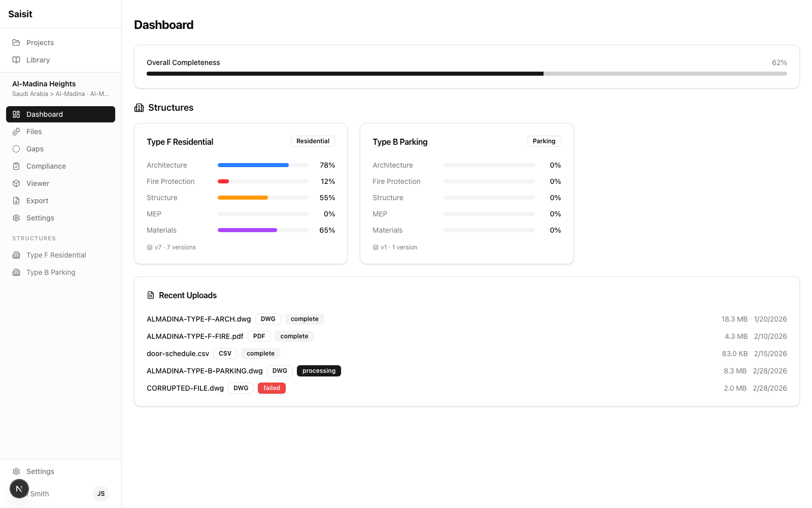Image resolution: width=812 pixels, height=508 pixels.
Task: Open the Files page
Action: (60, 132)
